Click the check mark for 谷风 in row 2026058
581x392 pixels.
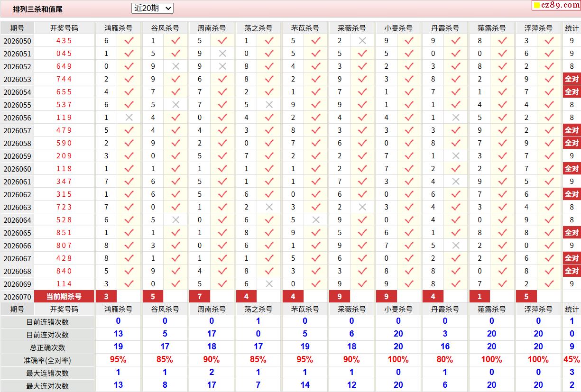click(176, 143)
